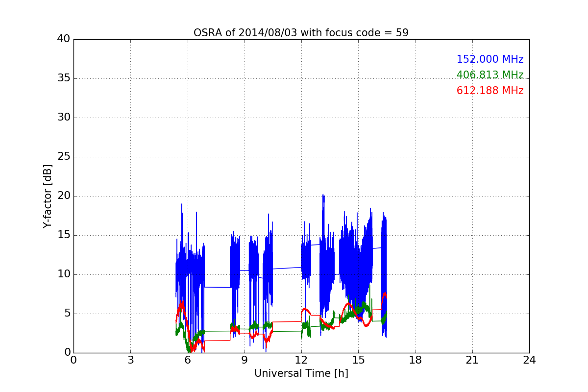Click the x-axis tick label 18
The height and width of the screenshot is (392, 588).
(416, 360)
